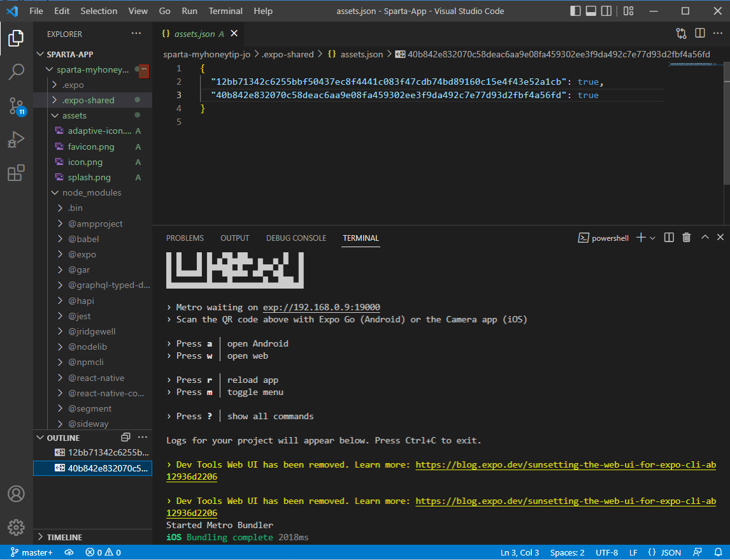Toggle Primary Side Bar layout icon

575,11
